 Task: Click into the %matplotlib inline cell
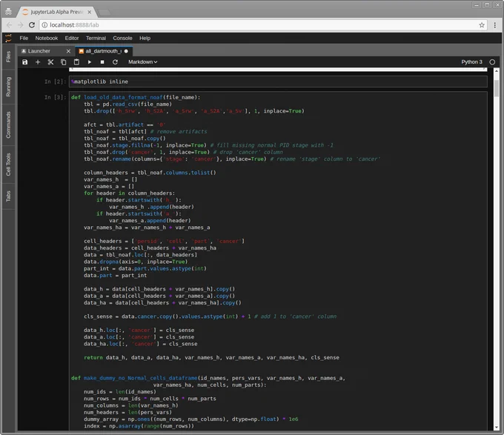[278, 82]
